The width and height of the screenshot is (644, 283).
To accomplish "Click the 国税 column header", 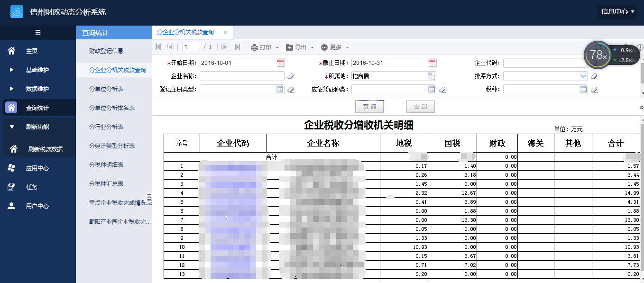I will [x=452, y=143].
